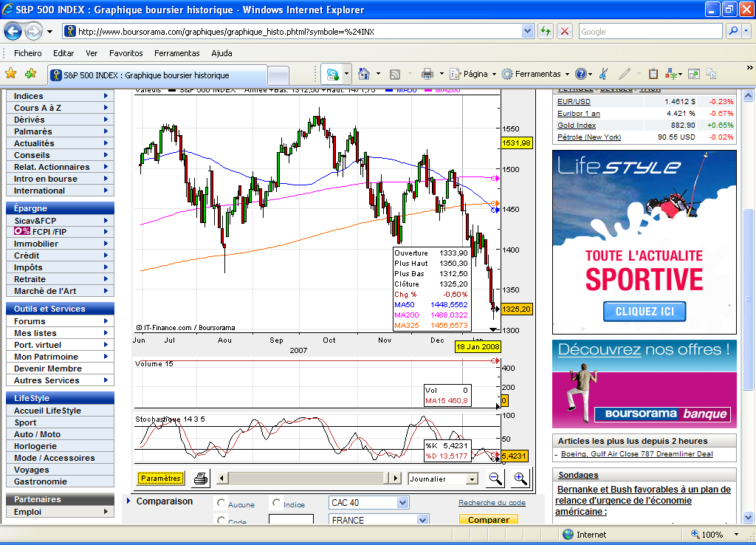The width and height of the screenshot is (756, 545).
Task: Open the Página menu dropdown
Action: click(x=494, y=74)
